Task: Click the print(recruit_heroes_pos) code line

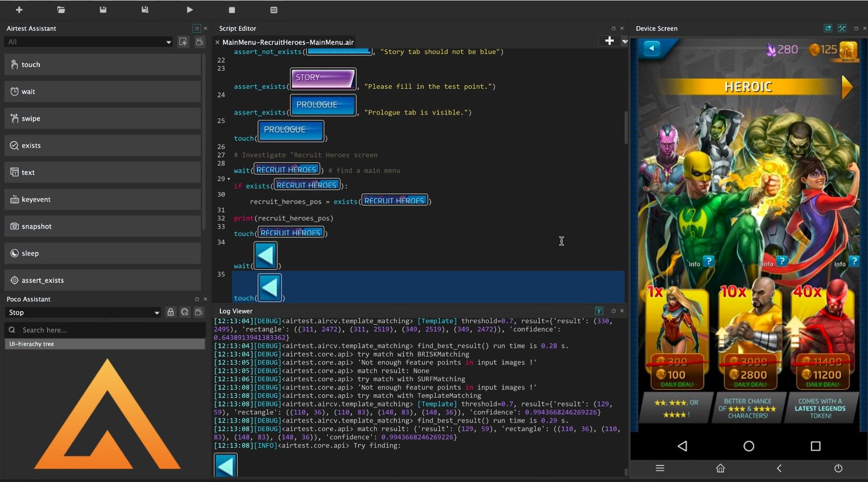Action: point(283,218)
